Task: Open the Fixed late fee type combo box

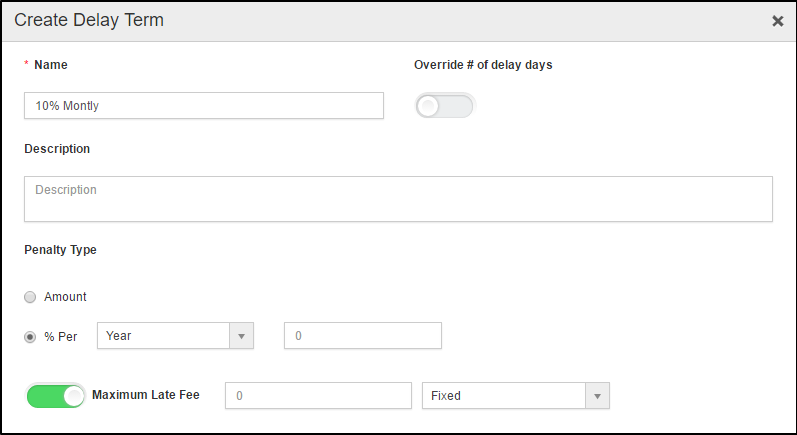Action: pyautogui.click(x=504, y=396)
